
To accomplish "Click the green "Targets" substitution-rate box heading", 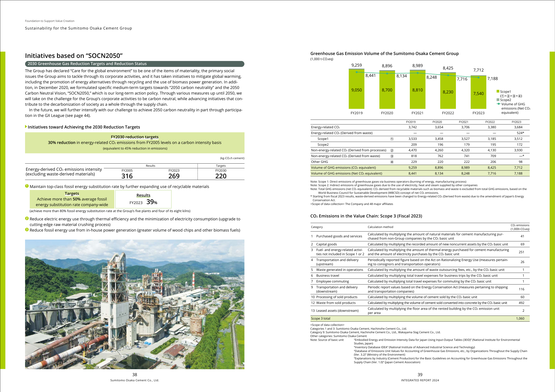I will [x=72, y=194].
